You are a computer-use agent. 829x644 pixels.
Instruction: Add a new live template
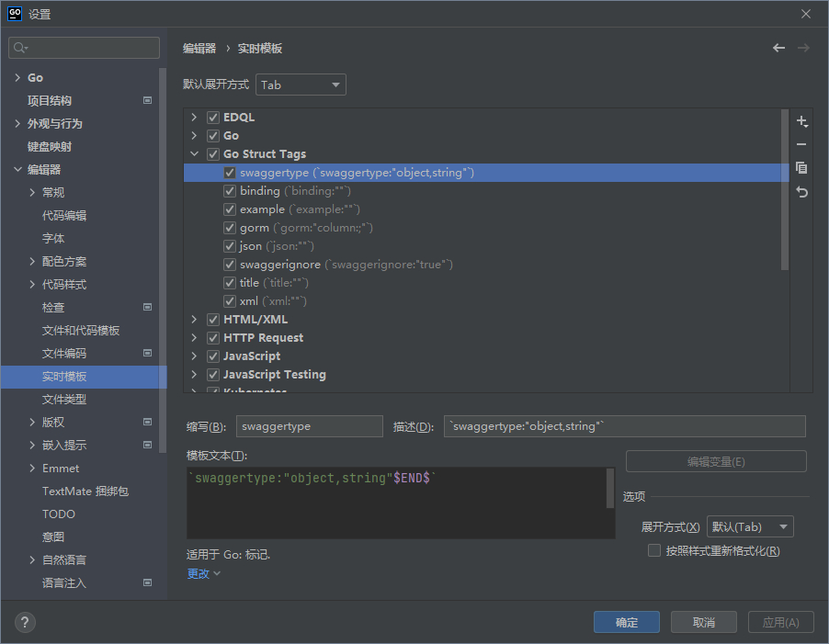click(x=801, y=121)
